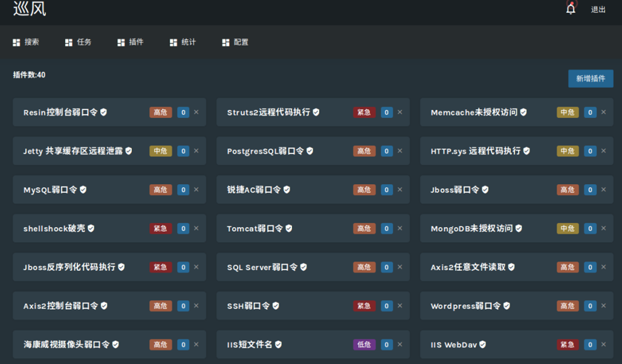Screen dimensions: 622x364
Task: Click 退出 to log out
Action: coord(598,9)
